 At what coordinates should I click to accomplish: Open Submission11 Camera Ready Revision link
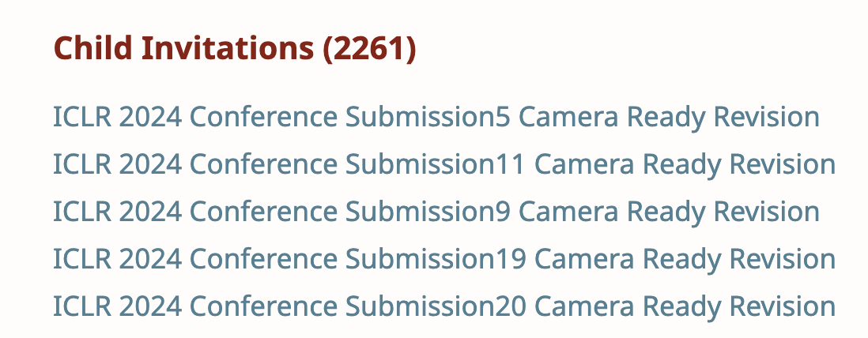[443, 164]
